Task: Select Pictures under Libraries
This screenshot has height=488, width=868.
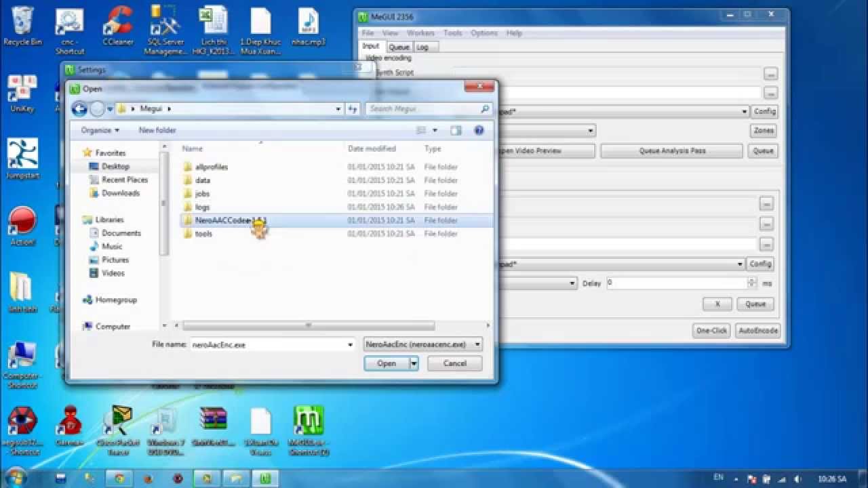Action: pyautogui.click(x=115, y=260)
